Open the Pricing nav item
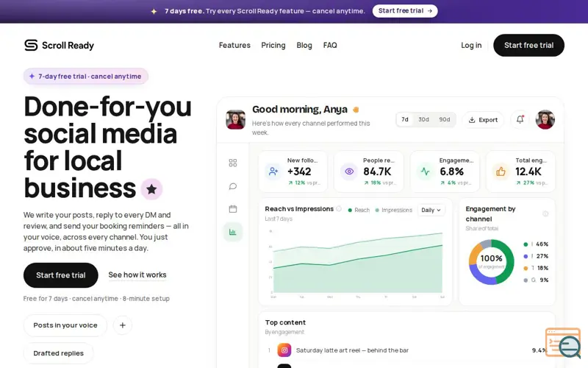Screen dimensions: 588x368 (x=273, y=45)
